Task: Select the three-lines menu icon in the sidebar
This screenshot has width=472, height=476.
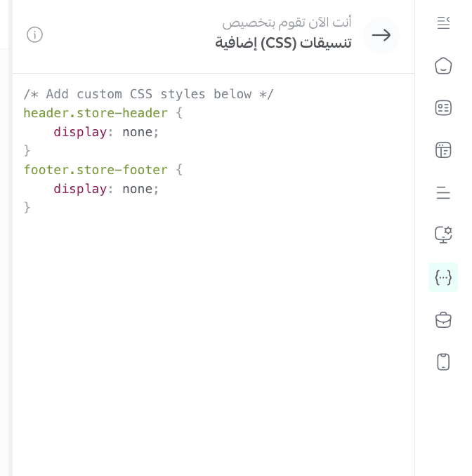Action: click(x=443, y=192)
